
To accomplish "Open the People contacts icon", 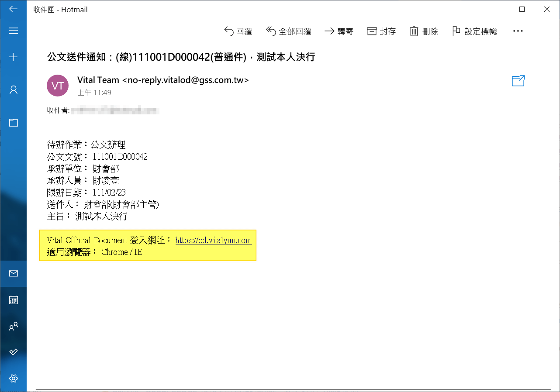I will (13, 326).
